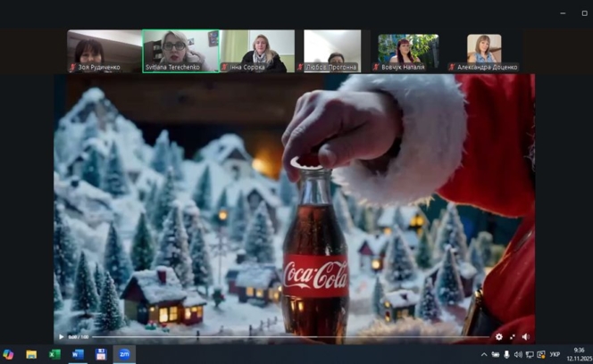
Task: Select Svitlana Terechenko's video thumbnail
Action: click(x=181, y=51)
